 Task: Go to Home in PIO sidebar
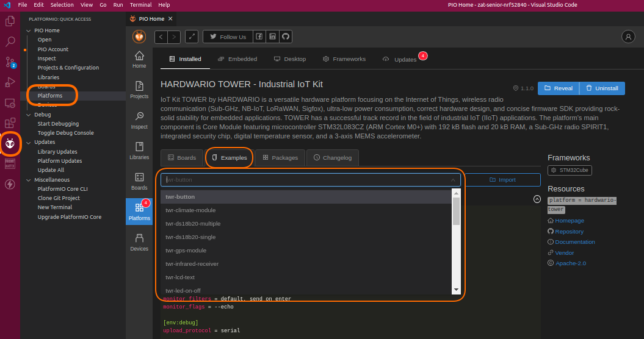[139, 60]
